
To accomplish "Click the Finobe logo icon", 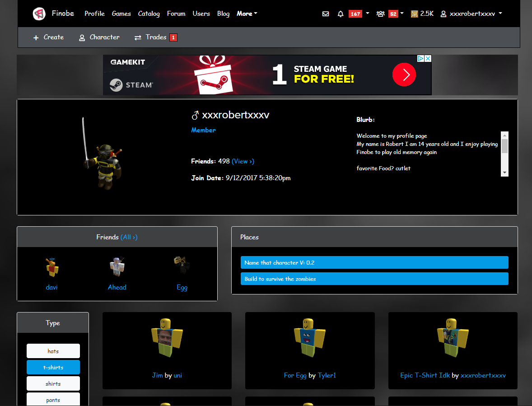I will click(39, 14).
